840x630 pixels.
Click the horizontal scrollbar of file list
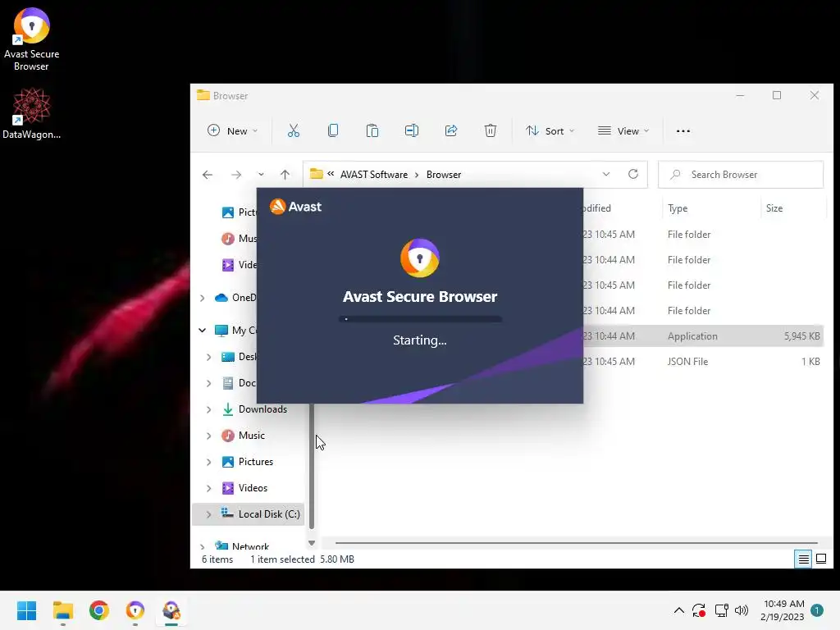(576, 543)
